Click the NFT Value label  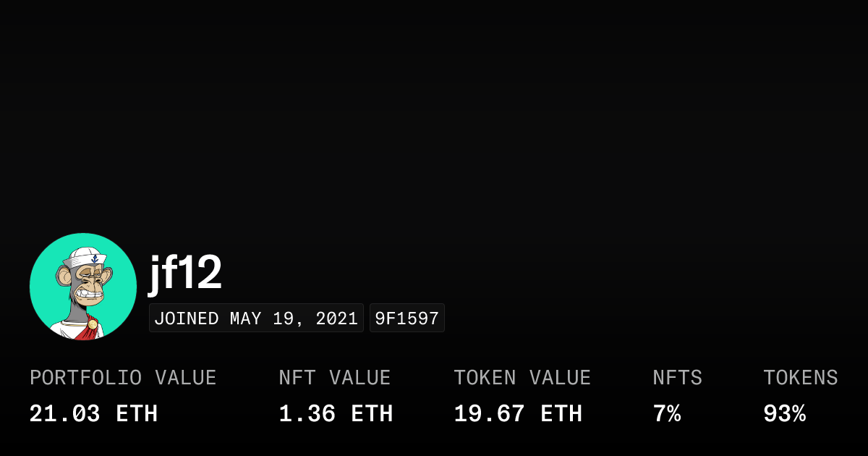click(334, 378)
